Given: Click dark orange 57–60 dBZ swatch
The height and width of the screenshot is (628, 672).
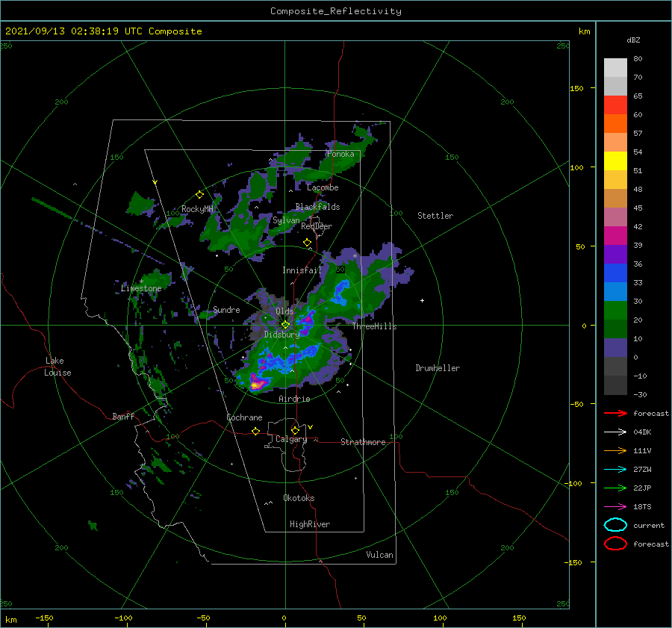Looking at the screenshot, I should 615,123.
